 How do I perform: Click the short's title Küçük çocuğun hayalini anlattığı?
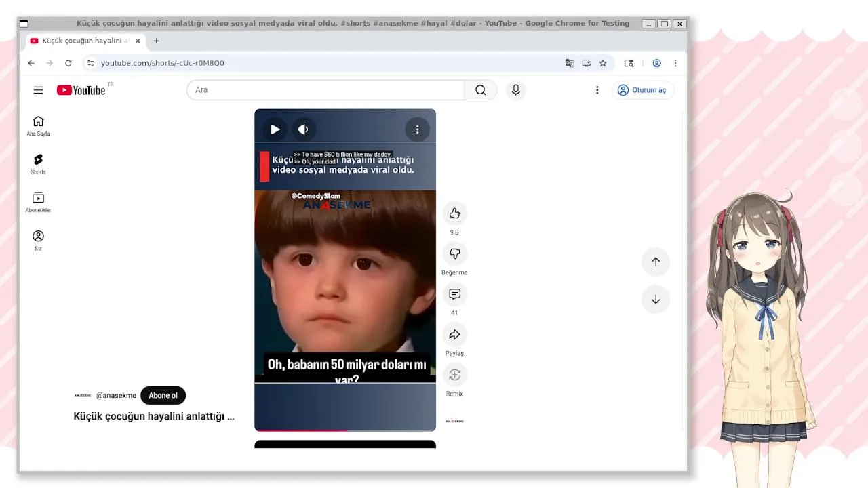coord(154,416)
